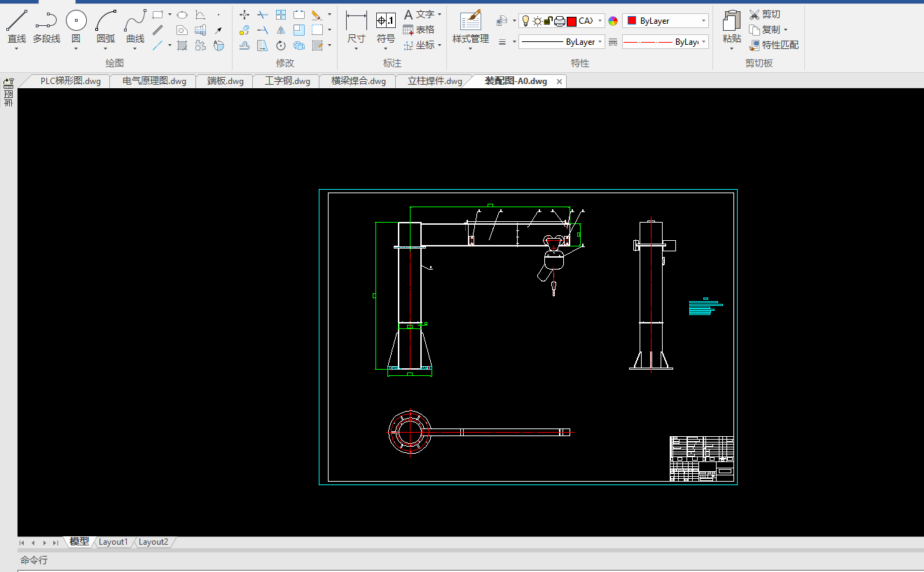
Task: Open the 样式管理 style manager
Action: click(470, 27)
